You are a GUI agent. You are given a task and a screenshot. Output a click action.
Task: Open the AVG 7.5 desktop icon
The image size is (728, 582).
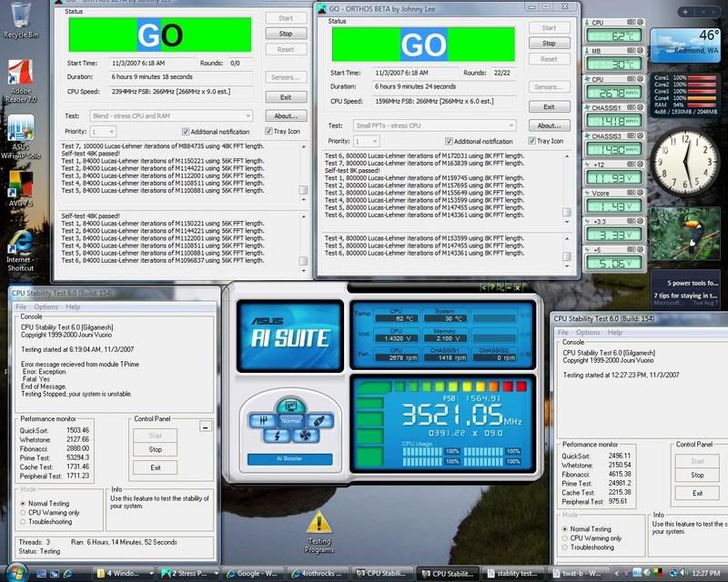(x=20, y=189)
